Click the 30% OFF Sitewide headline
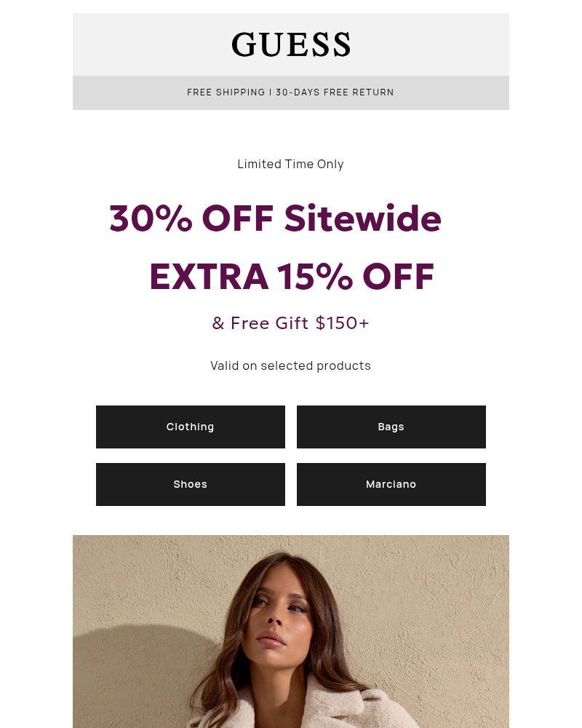This screenshot has width=582, height=728. [x=275, y=218]
